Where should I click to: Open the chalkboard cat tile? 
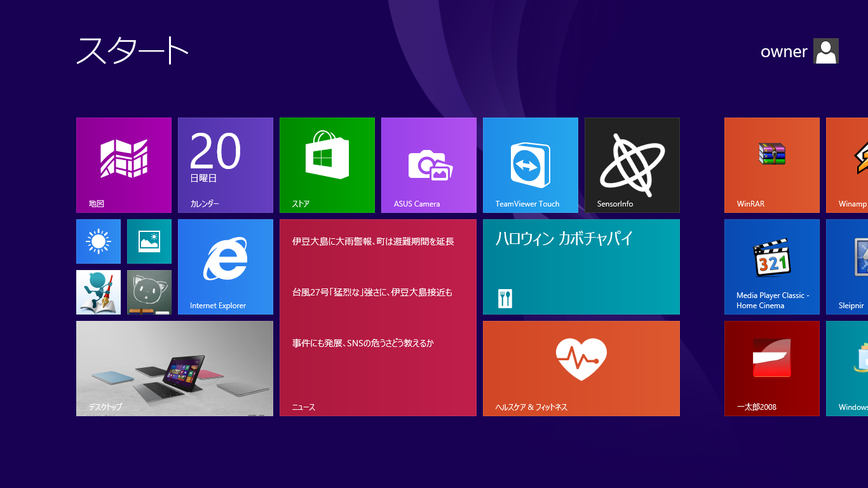pyautogui.click(x=149, y=292)
